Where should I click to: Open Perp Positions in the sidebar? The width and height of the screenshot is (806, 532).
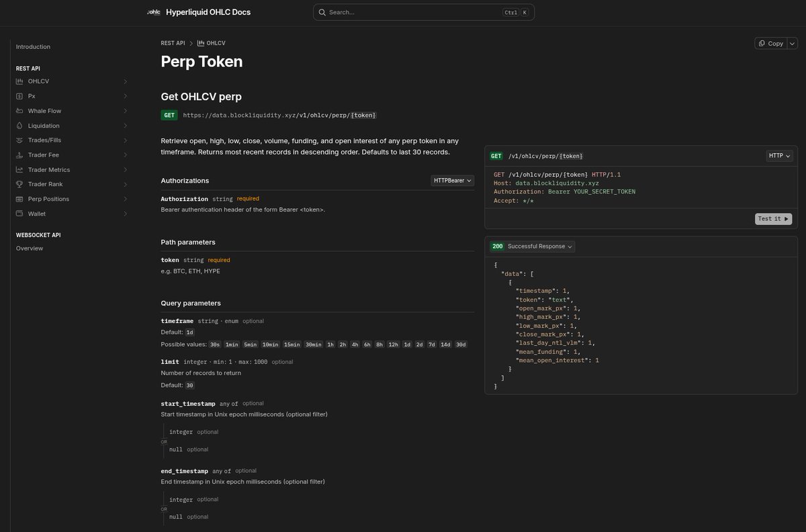click(48, 199)
